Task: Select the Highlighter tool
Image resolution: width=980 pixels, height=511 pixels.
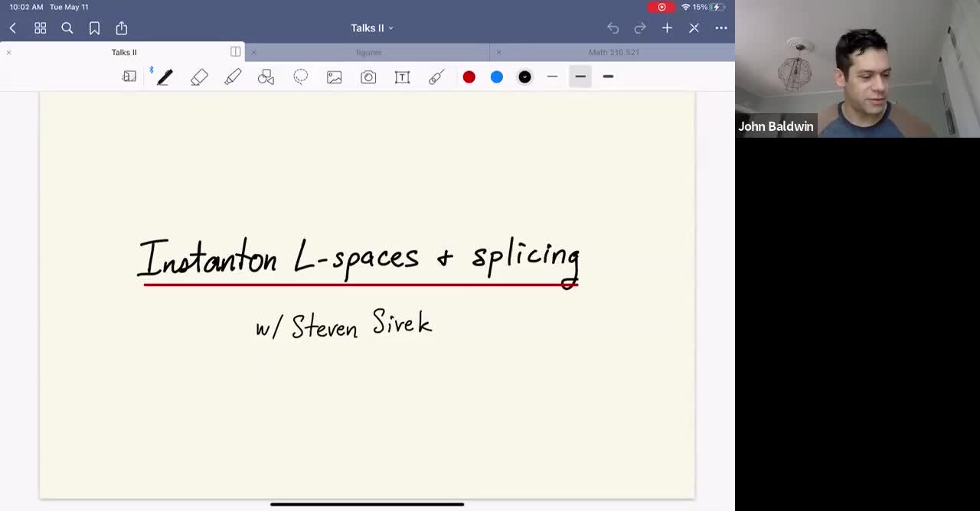Action: [233, 76]
